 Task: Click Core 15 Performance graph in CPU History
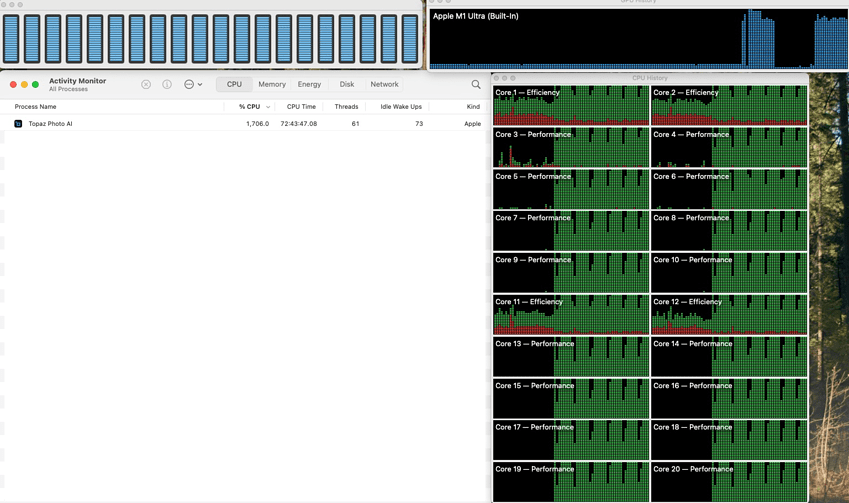571,398
